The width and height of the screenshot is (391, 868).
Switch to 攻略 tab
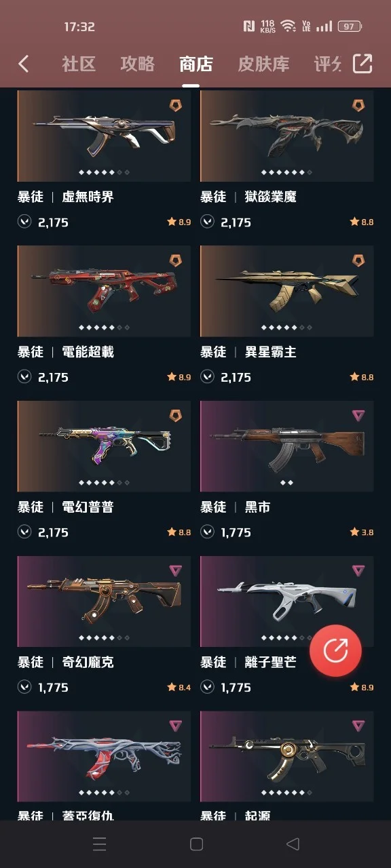(x=138, y=64)
